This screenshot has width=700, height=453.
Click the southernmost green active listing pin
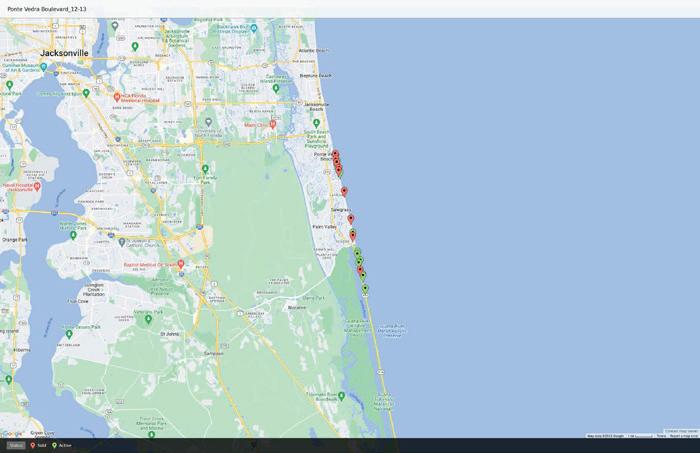point(365,289)
